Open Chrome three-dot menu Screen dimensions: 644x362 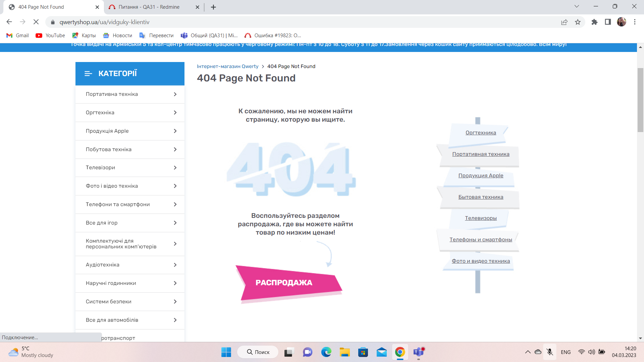tap(635, 22)
